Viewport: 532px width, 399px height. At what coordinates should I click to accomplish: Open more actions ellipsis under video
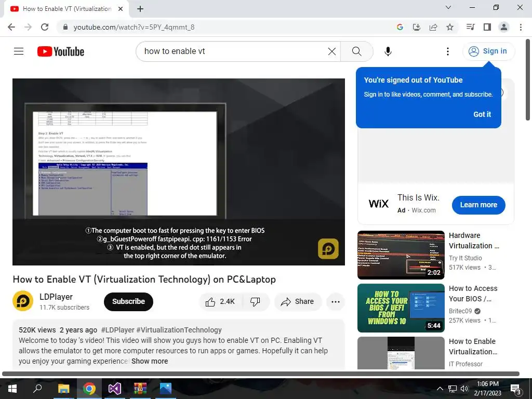[x=335, y=301]
